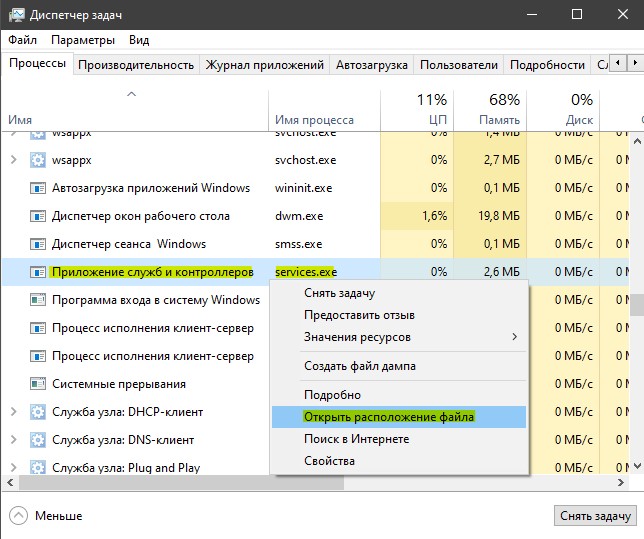
Task: Select the Процессы tab
Action: coord(37,63)
